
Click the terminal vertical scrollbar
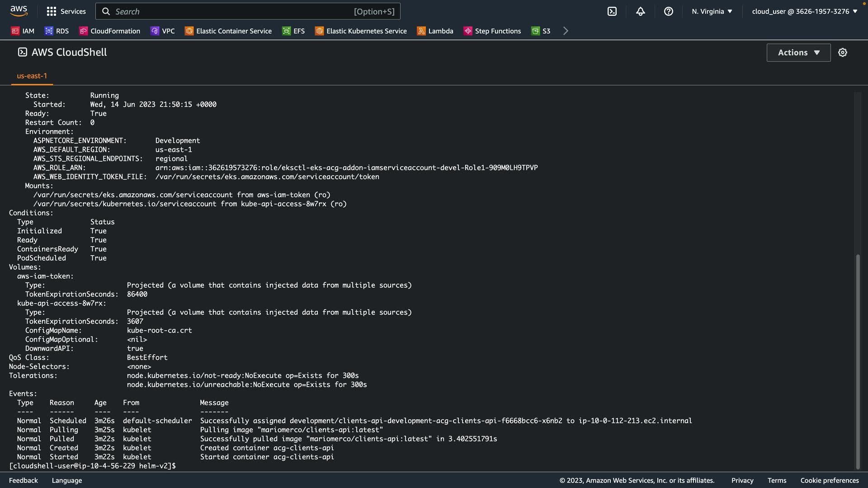(x=858, y=361)
